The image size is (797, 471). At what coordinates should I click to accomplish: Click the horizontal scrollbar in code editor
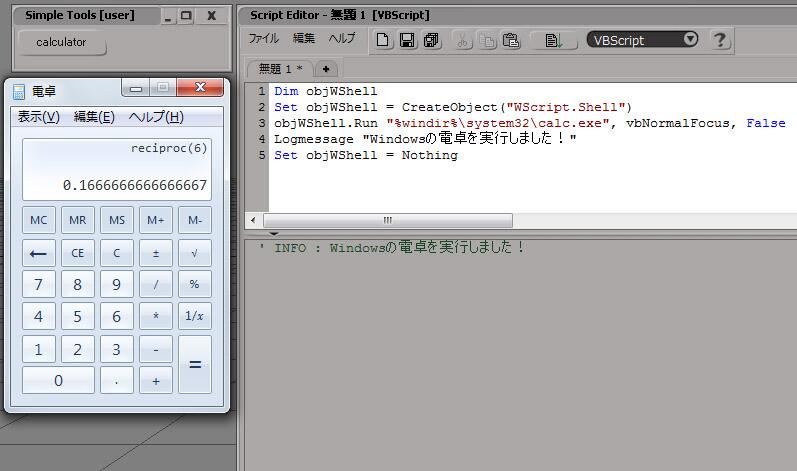[x=388, y=220]
